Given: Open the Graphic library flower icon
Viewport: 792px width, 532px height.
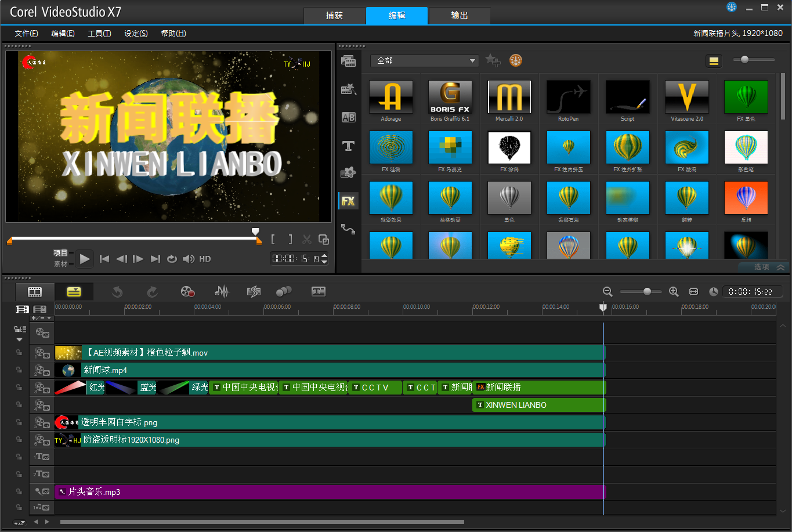Looking at the screenshot, I should (x=348, y=173).
